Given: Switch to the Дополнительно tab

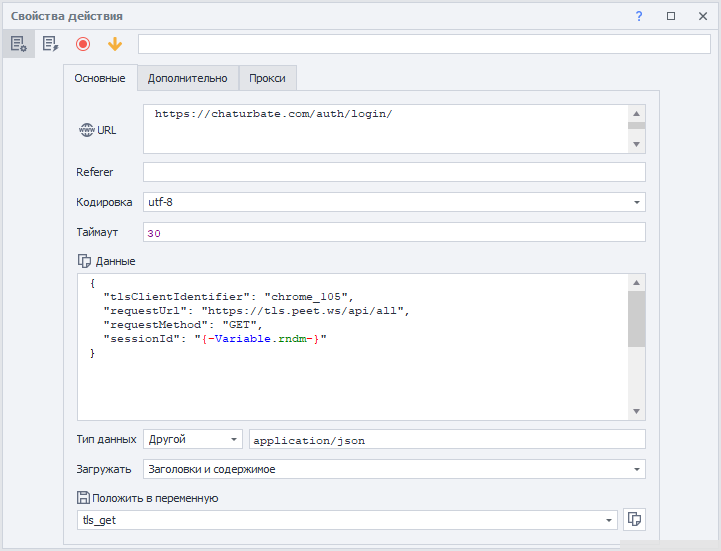Looking at the screenshot, I should click(187, 78).
